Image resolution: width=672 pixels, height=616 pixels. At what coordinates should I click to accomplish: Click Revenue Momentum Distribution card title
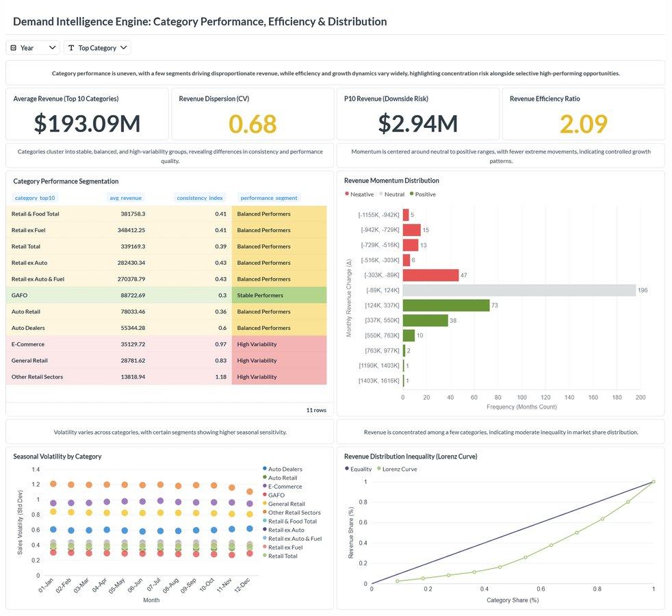(x=391, y=181)
